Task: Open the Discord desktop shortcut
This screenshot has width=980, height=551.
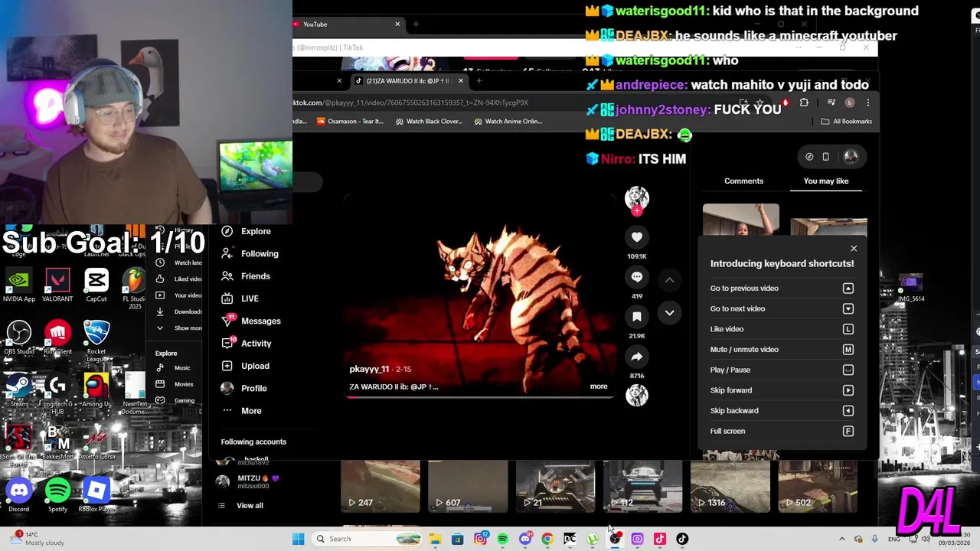Action: [x=19, y=495]
